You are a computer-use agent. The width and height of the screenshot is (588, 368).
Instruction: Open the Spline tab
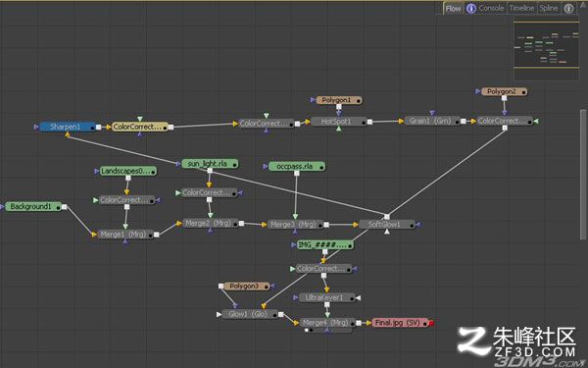tap(549, 8)
